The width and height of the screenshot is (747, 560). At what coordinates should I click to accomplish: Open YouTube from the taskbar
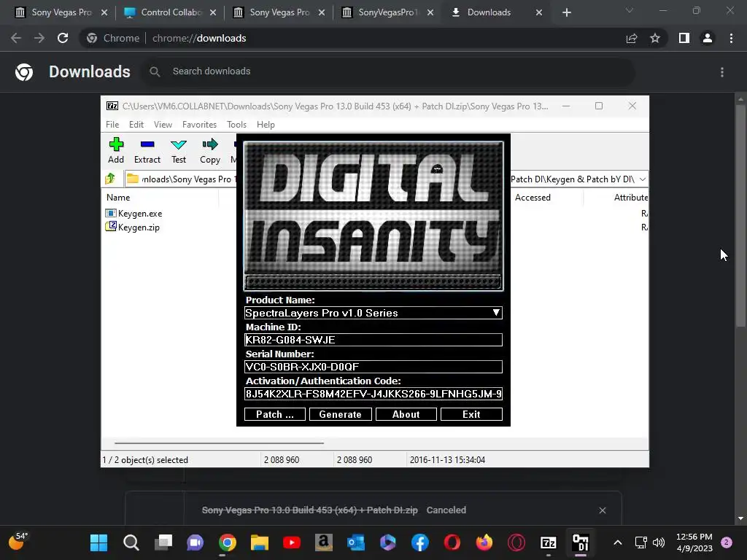pyautogui.click(x=292, y=542)
